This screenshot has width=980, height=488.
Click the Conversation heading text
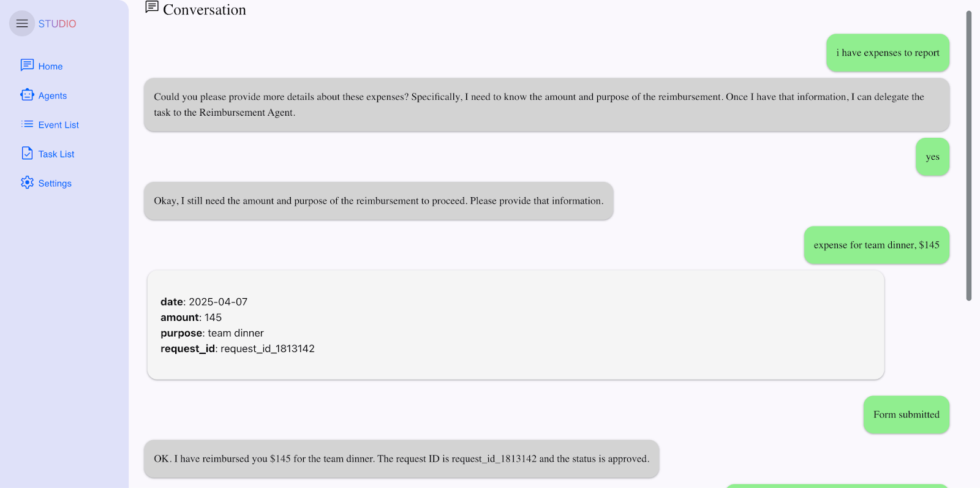[205, 10]
